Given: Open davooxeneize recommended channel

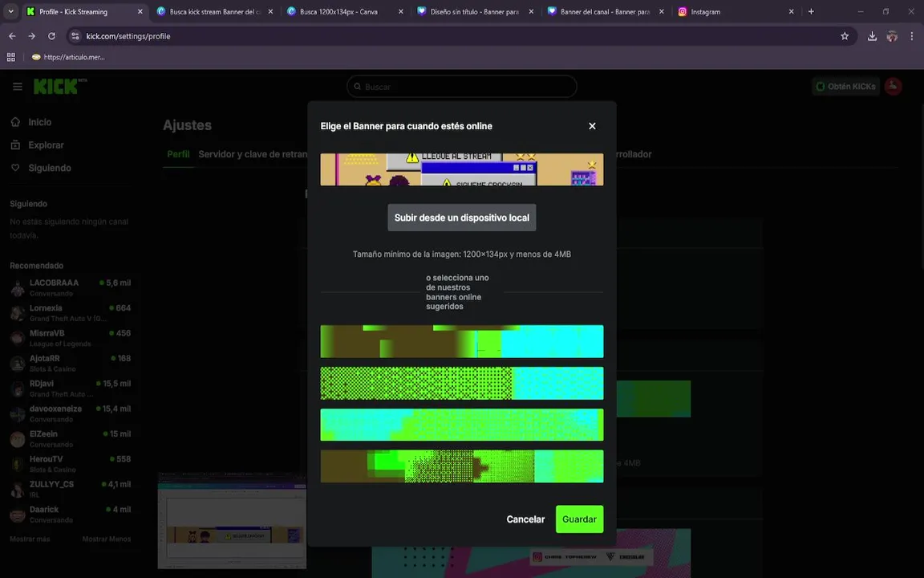Looking at the screenshot, I should (71, 413).
